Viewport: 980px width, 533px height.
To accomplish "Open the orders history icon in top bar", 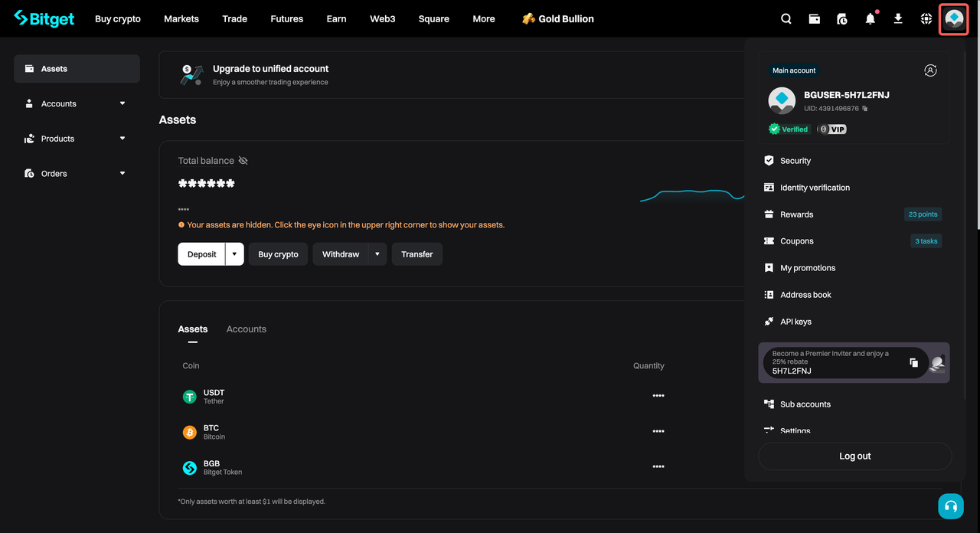I will [x=842, y=18].
